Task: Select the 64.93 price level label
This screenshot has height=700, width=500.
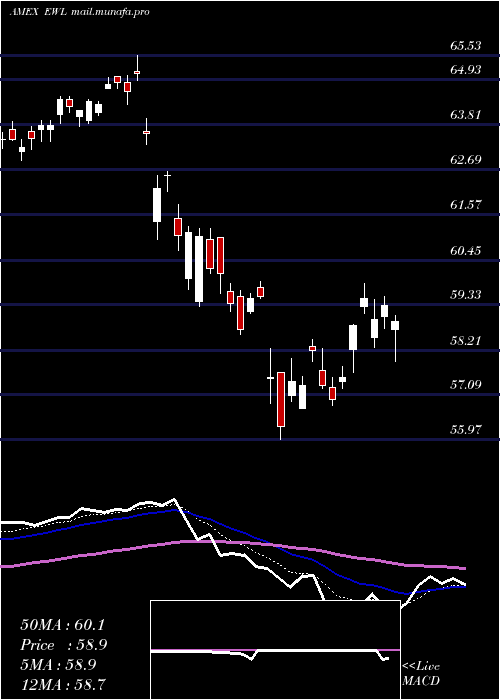Action: (466, 70)
